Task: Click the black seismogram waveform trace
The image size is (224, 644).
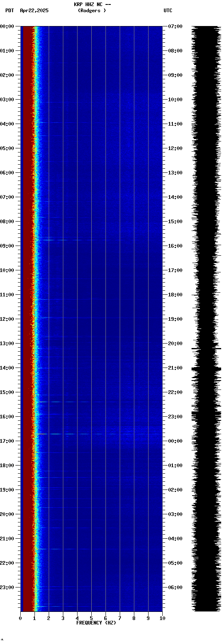Action: [207, 319]
